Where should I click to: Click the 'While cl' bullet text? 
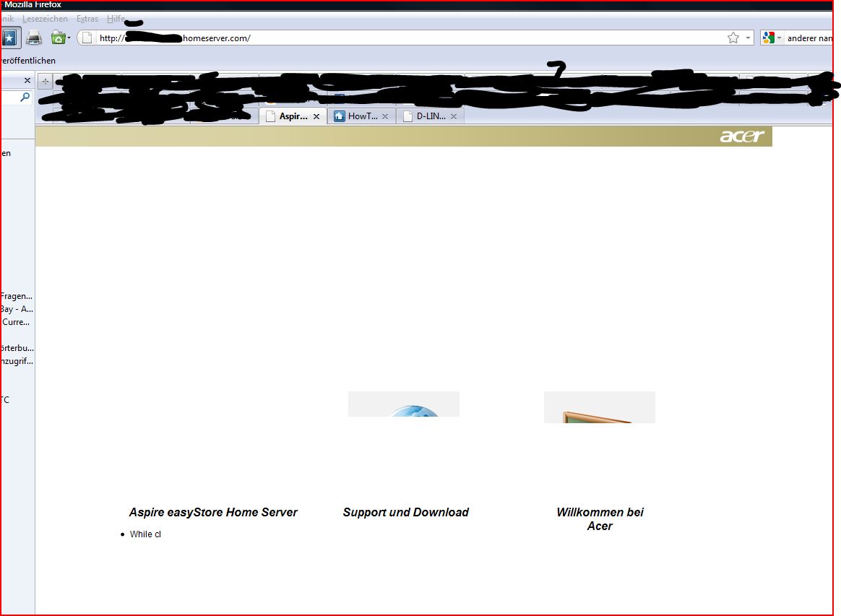click(145, 534)
